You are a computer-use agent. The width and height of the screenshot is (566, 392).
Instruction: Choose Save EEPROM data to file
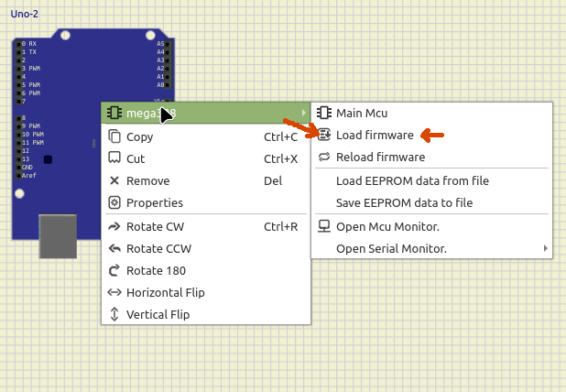click(x=404, y=202)
